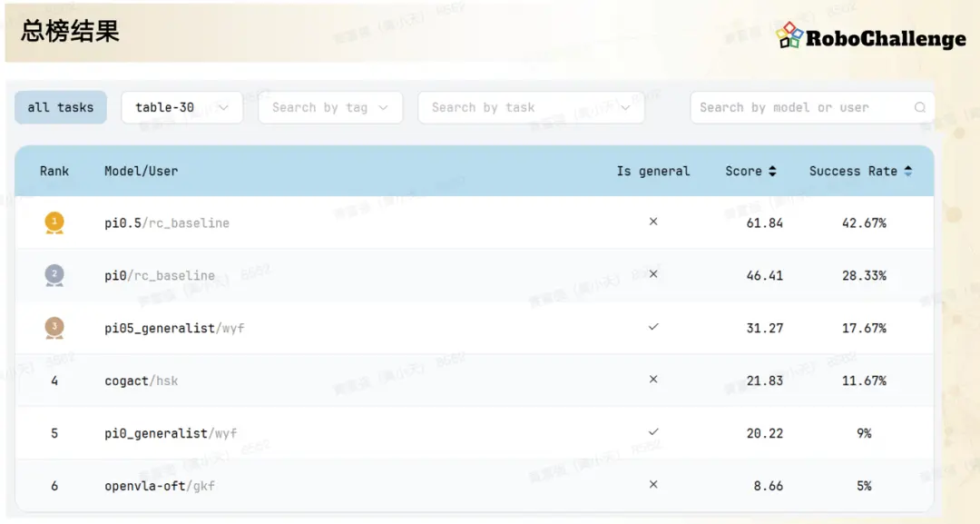This screenshot has width=980, height=524.
Task: Click the X mark in pi0.5 row
Action: coord(653,222)
